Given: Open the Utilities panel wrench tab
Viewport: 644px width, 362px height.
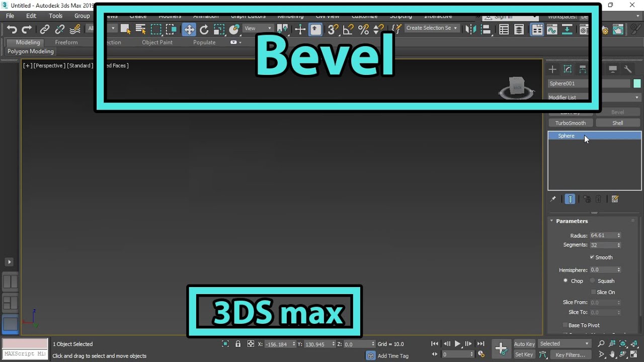Looking at the screenshot, I should pos(628,69).
